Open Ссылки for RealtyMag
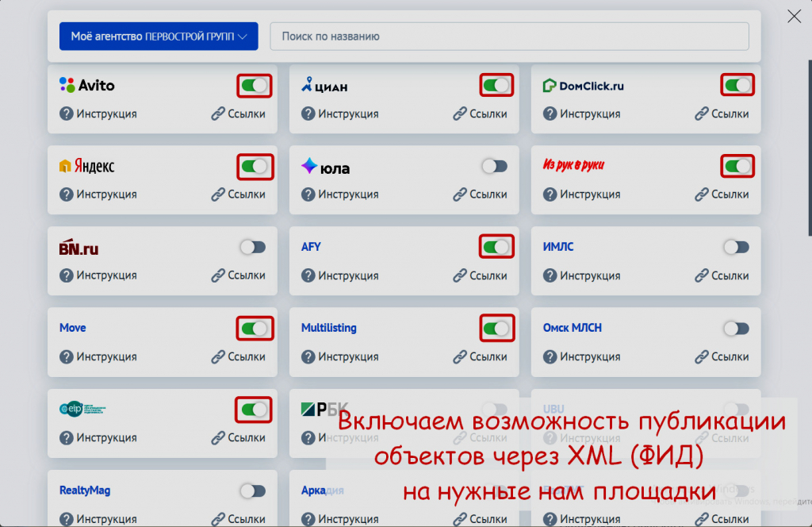Viewport: 812px width, 527px height. (x=238, y=519)
